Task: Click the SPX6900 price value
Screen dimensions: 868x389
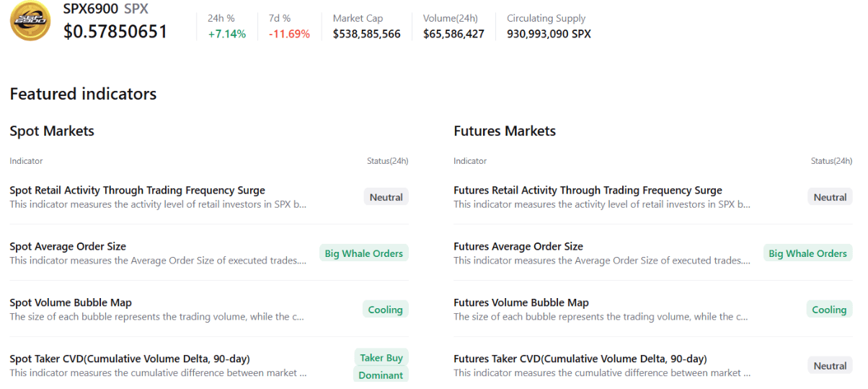Action: [x=115, y=32]
